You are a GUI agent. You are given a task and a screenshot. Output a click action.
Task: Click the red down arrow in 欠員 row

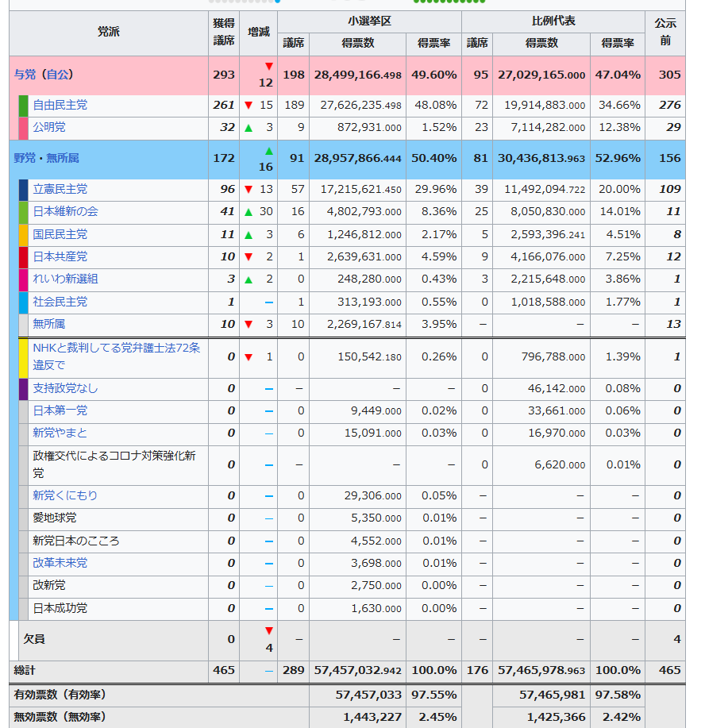pyautogui.click(x=269, y=631)
